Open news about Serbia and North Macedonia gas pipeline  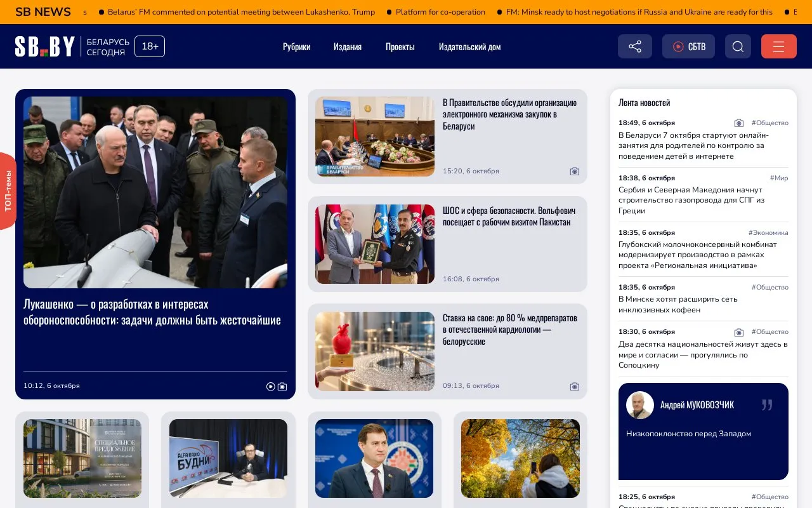691,200
